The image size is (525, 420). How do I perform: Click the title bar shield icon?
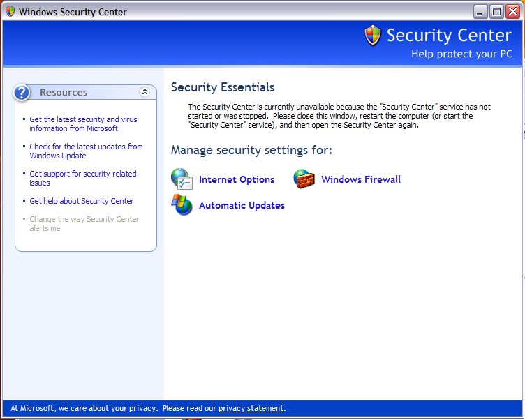pyautogui.click(x=10, y=11)
